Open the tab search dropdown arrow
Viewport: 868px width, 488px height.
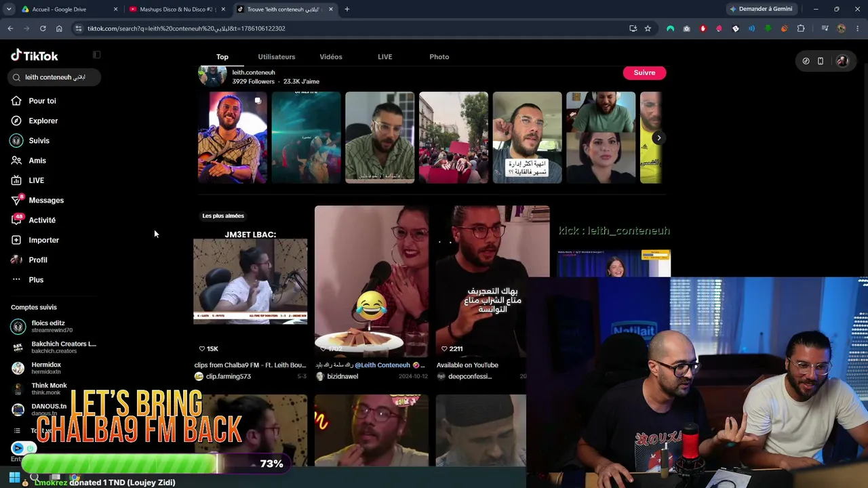[x=8, y=9]
